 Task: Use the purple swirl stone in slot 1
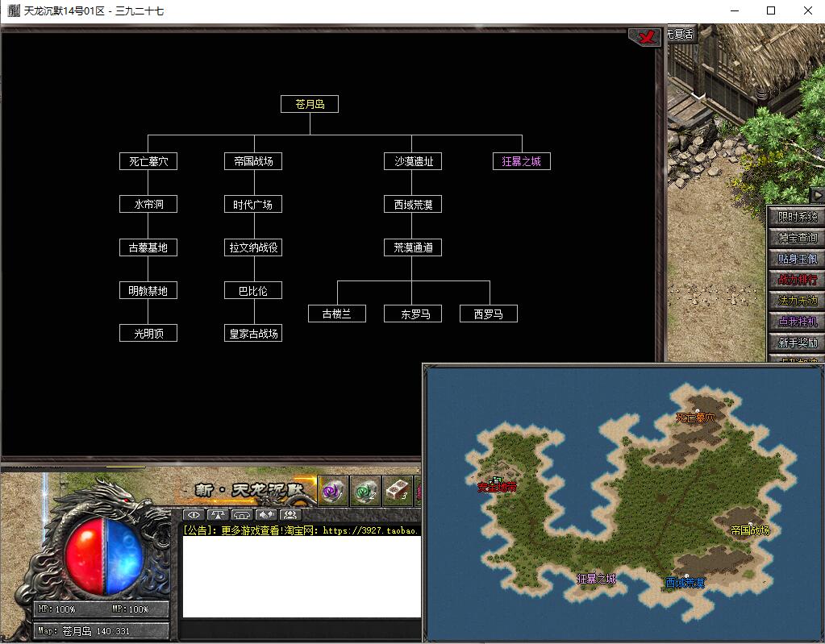coord(333,490)
